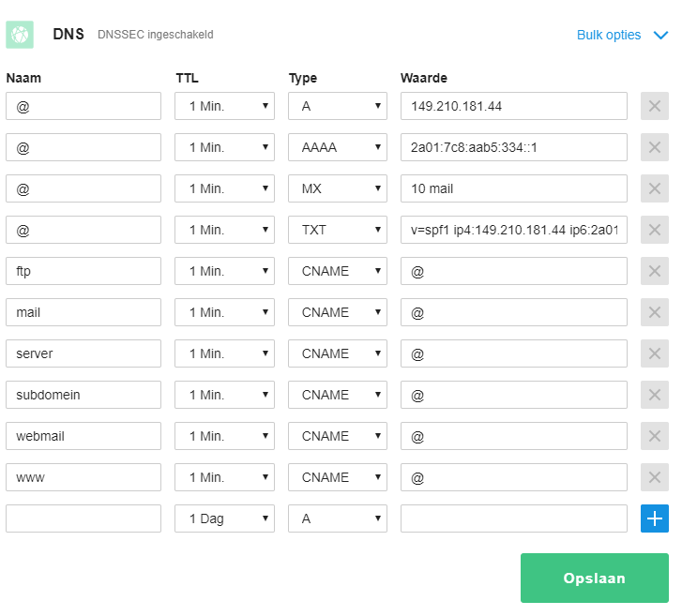Screen dimensions: 682x616
Task: Delete the webmail CNAME record
Action: tap(654, 436)
